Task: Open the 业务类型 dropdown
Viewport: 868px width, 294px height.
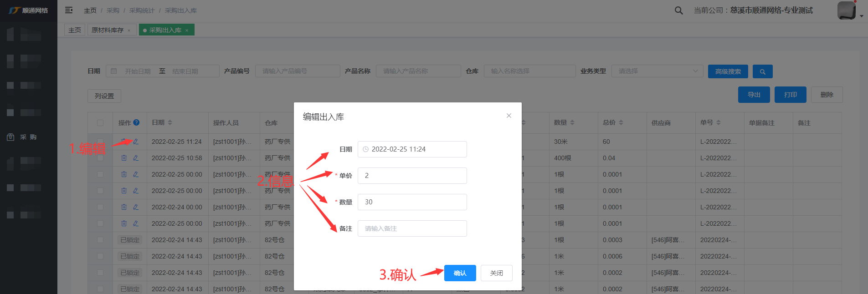Action: (x=657, y=71)
